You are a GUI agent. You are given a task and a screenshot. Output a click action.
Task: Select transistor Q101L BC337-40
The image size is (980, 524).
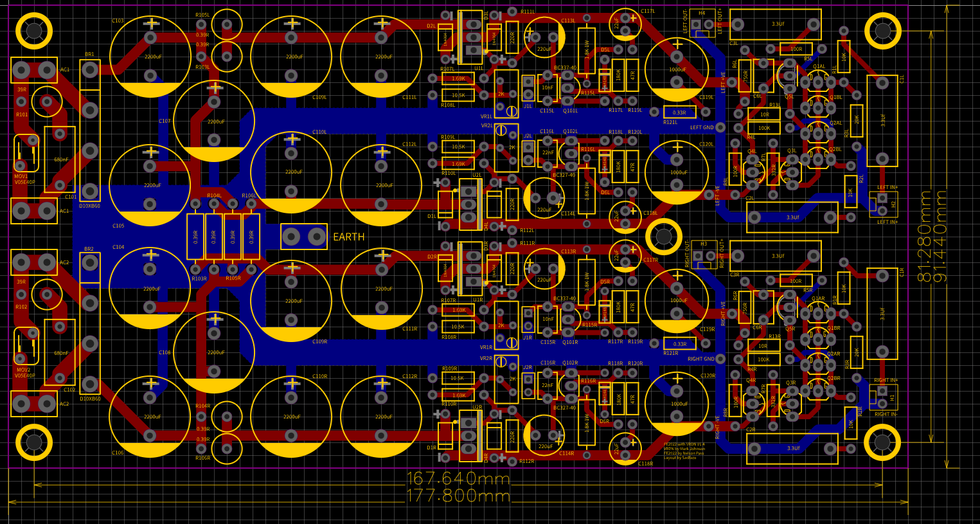(567, 88)
